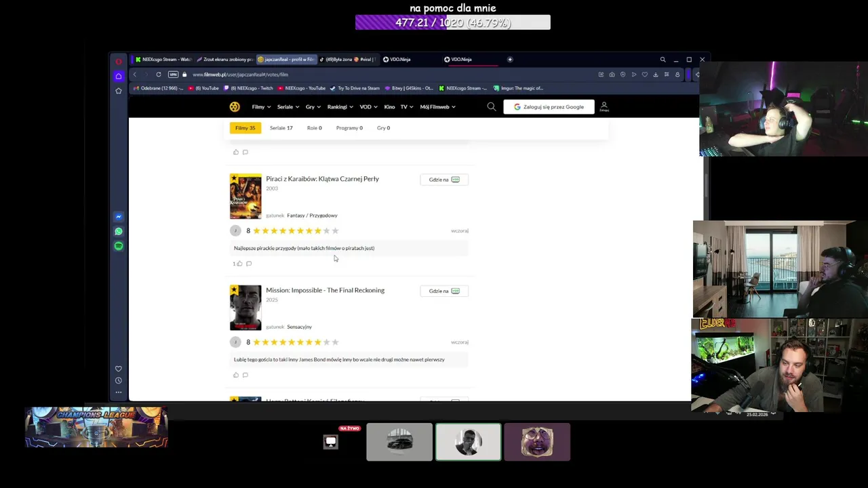Screen dimensions: 868x488
Task: Open the Opera sidebar bookmarks star icon
Action: (119, 90)
